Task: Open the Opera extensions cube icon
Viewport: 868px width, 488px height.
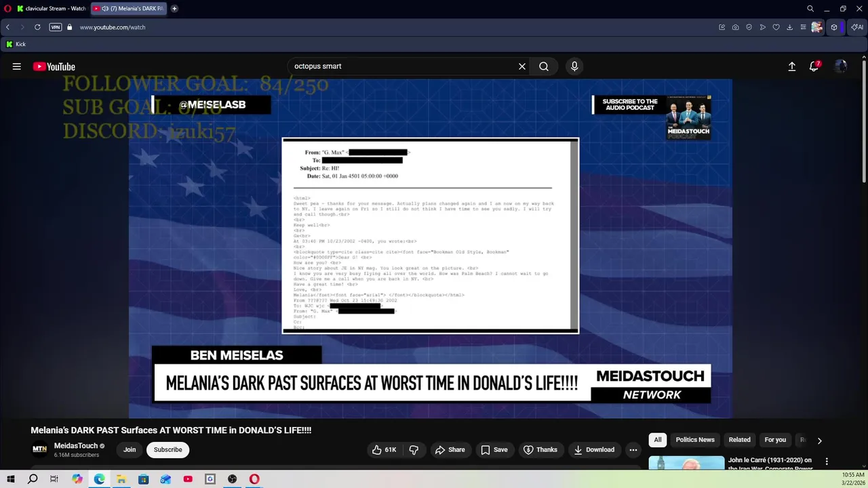Action: pos(834,27)
